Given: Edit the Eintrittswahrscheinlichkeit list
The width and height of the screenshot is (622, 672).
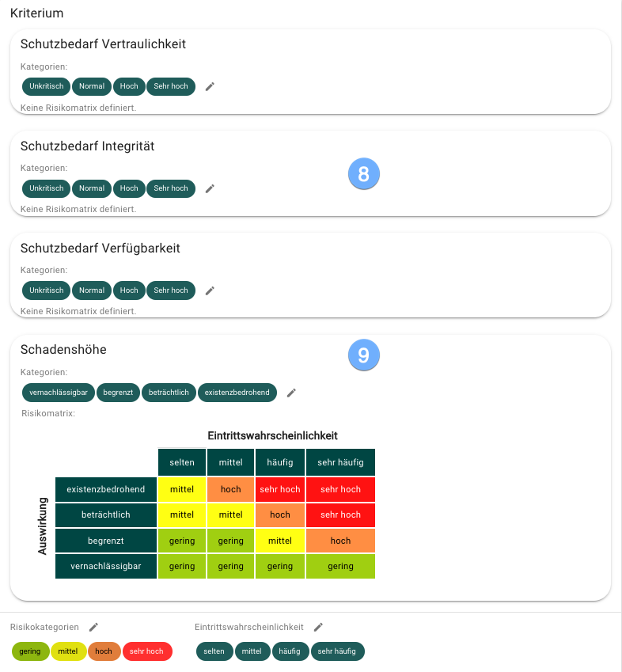Looking at the screenshot, I should tap(318, 627).
